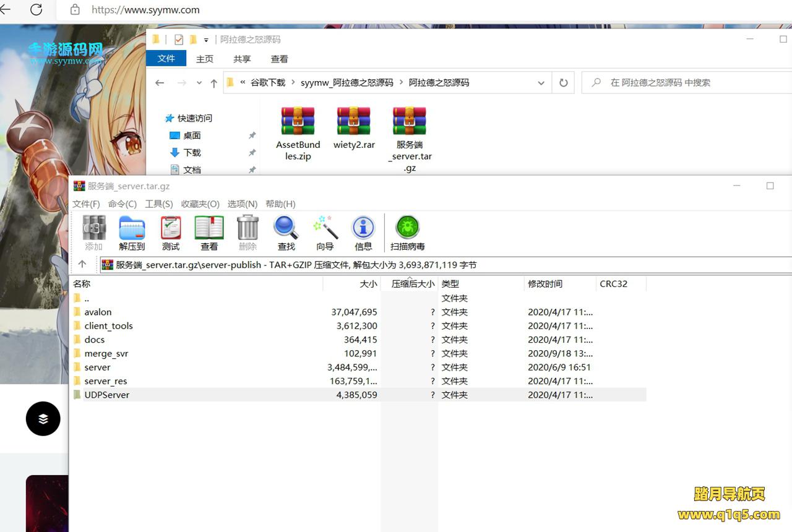Click the 删除 (Delete) trash icon
The height and width of the screenshot is (532, 792).
[x=247, y=233]
